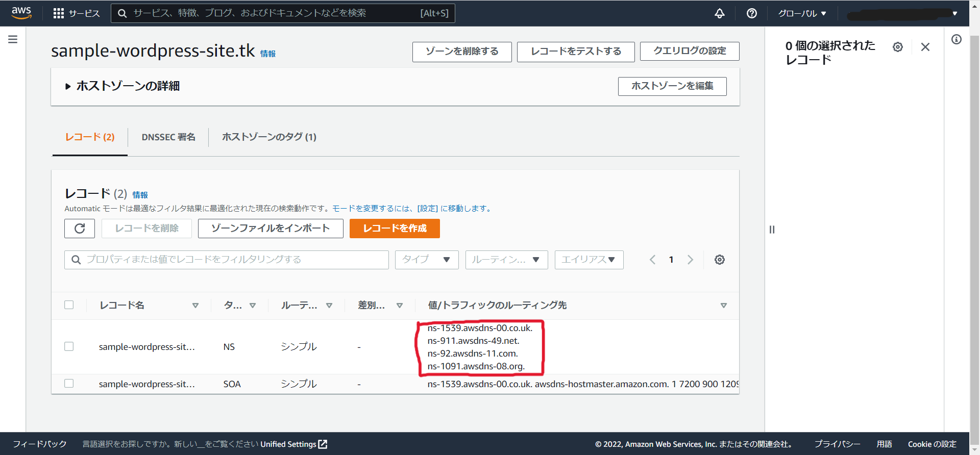980x455 pixels.
Task: Go to next page of records
Action: tap(690, 260)
